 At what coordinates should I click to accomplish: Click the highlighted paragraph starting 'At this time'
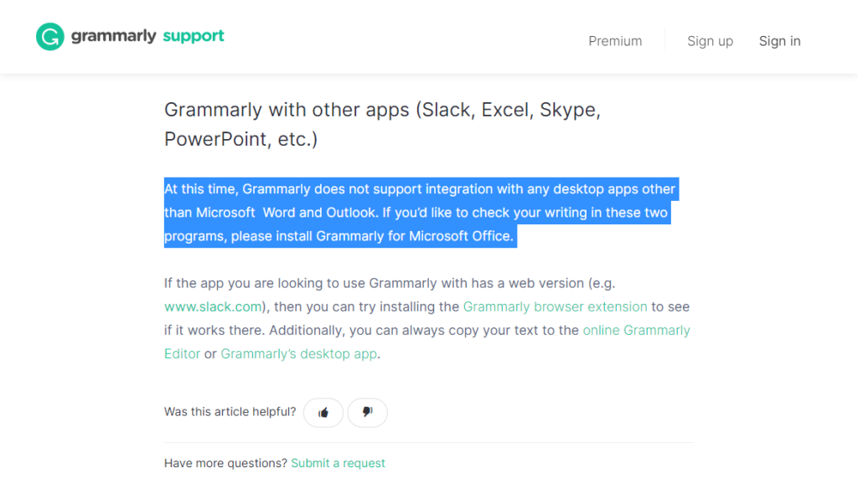point(421,213)
